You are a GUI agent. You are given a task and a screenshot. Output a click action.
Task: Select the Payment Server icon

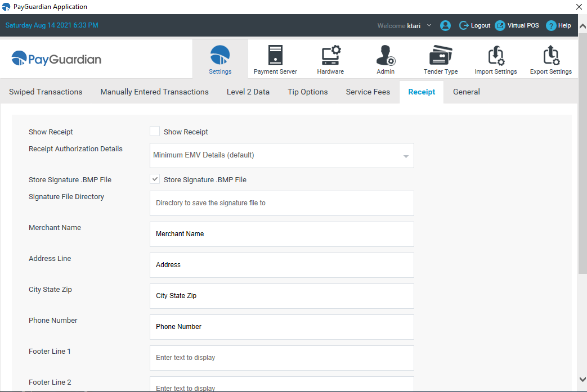tap(275, 58)
